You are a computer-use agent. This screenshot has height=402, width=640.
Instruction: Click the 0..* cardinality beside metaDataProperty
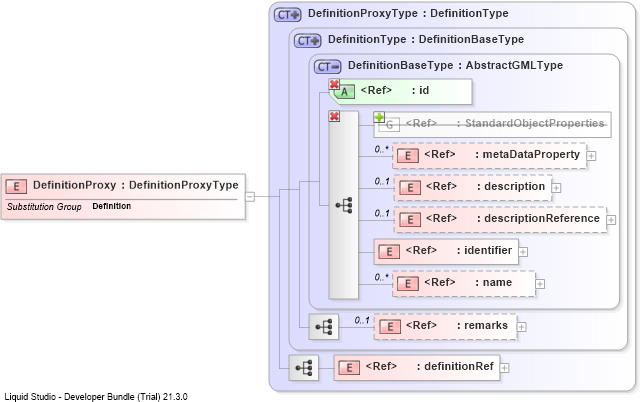[382, 149]
